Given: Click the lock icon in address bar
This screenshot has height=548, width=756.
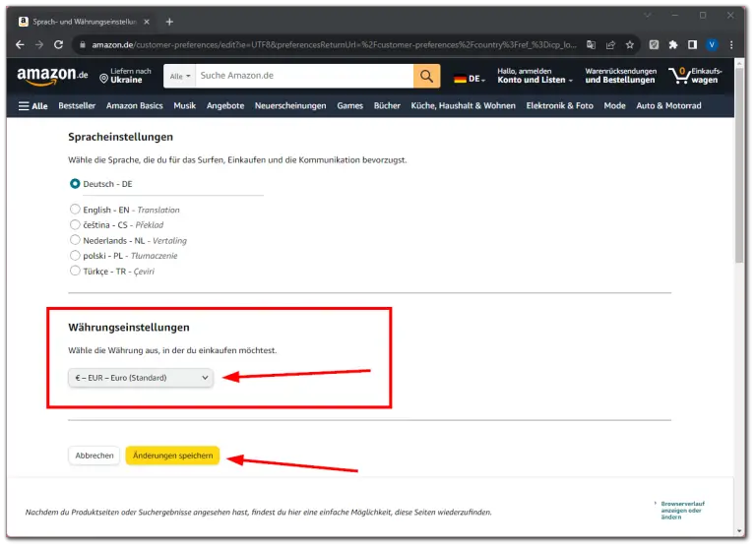Looking at the screenshot, I should (83, 45).
